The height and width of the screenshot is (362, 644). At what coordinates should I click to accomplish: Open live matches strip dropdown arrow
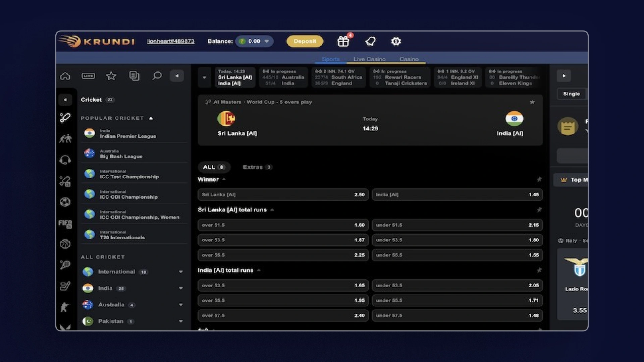[x=204, y=77]
